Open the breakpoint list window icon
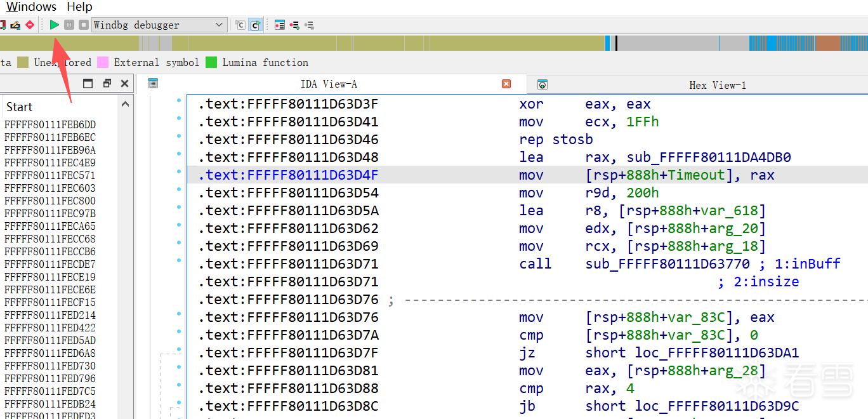This screenshot has width=868, height=419. click(280, 25)
